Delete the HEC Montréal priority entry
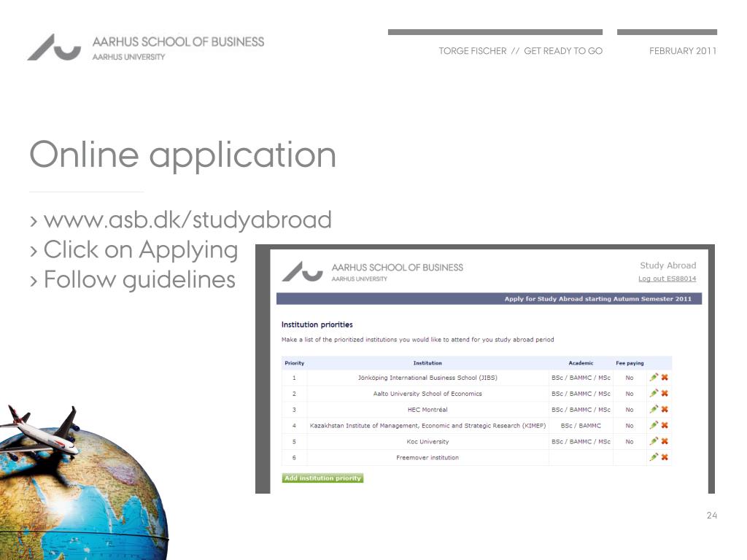 tap(665, 409)
